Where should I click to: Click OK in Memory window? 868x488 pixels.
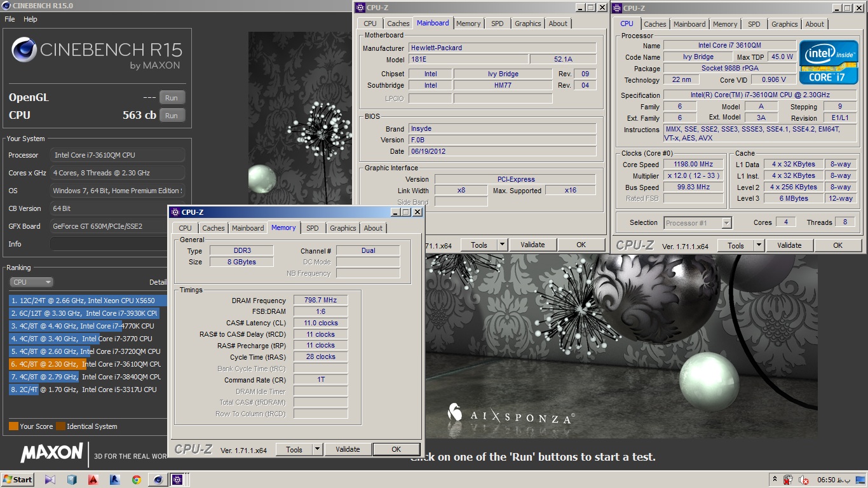(x=397, y=449)
